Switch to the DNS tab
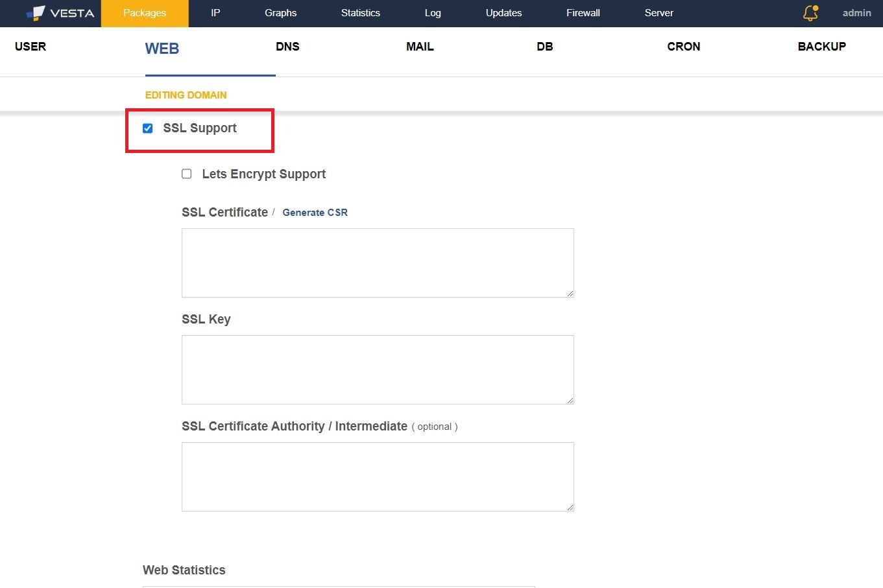The image size is (883, 588). point(287,47)
